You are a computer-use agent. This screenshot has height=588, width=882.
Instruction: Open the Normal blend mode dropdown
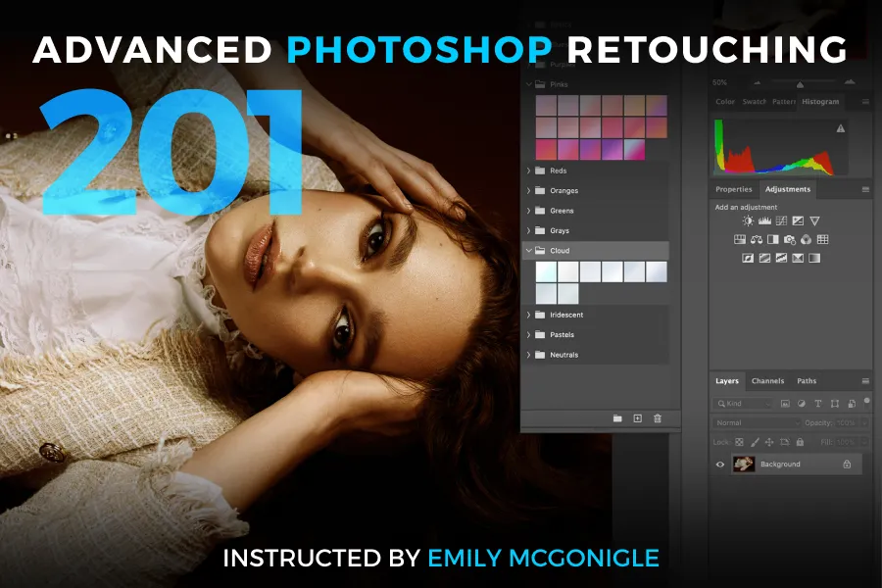(757, 422)
